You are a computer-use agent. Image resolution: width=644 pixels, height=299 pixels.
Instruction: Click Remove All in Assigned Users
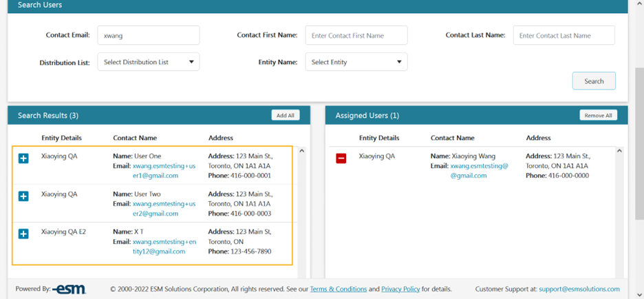(x=598, y=116)
